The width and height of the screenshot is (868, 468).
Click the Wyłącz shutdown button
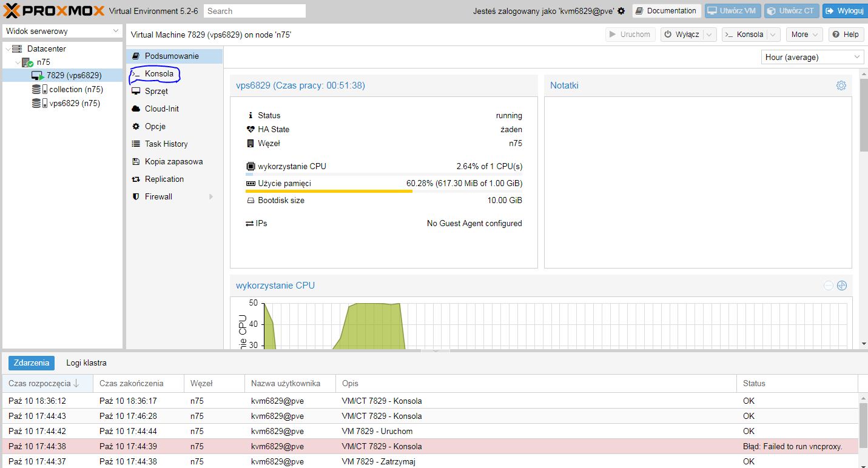point(681,35)
